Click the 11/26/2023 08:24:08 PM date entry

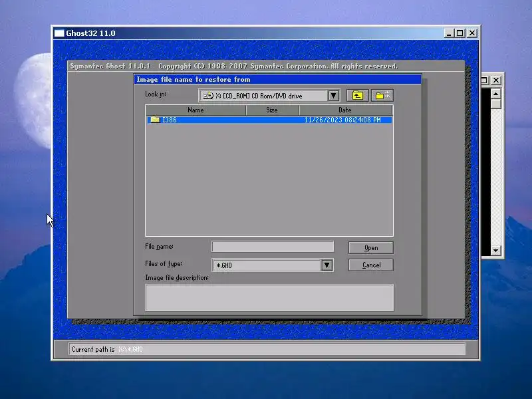pos(342,120)
